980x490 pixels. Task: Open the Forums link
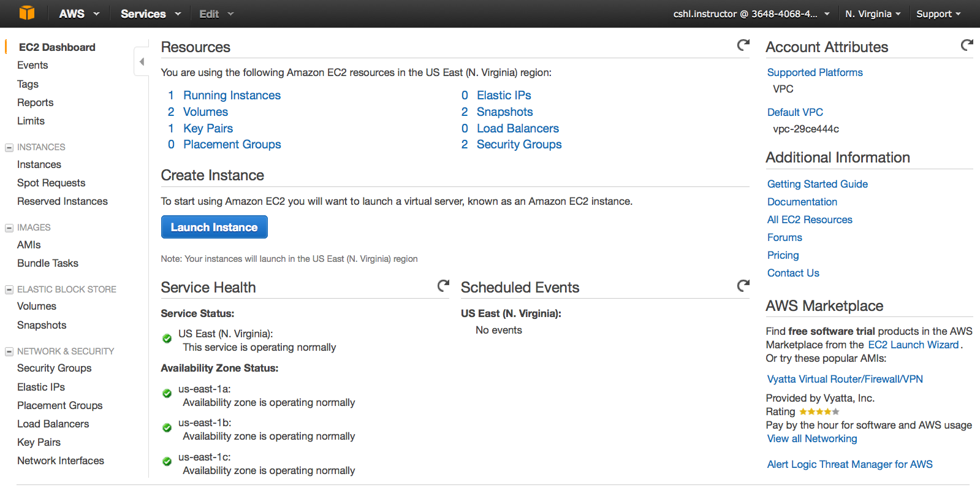point(784,237)
